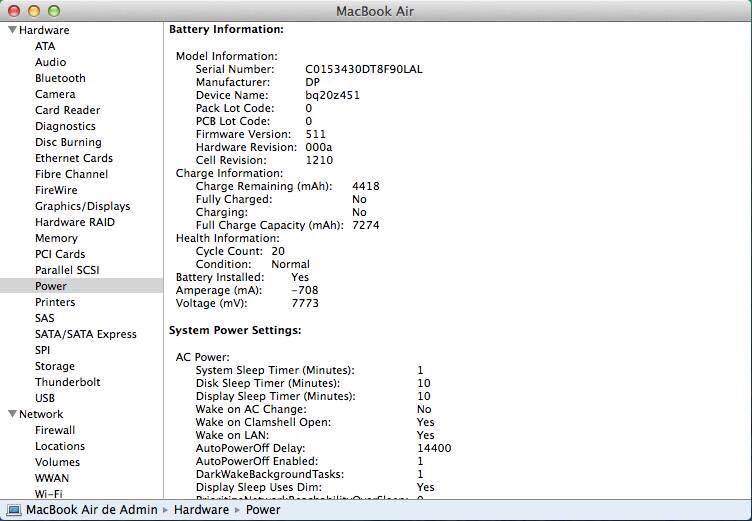The height and width of the screenshot is (521, 752).
Task: Click the computer icon in path bar
Action: point(13,510)
